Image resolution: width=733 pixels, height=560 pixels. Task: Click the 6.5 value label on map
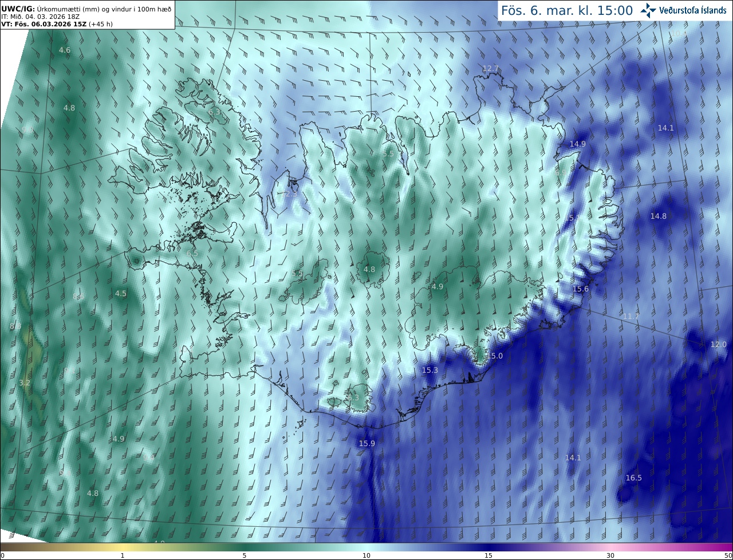(x=192, y=253)
